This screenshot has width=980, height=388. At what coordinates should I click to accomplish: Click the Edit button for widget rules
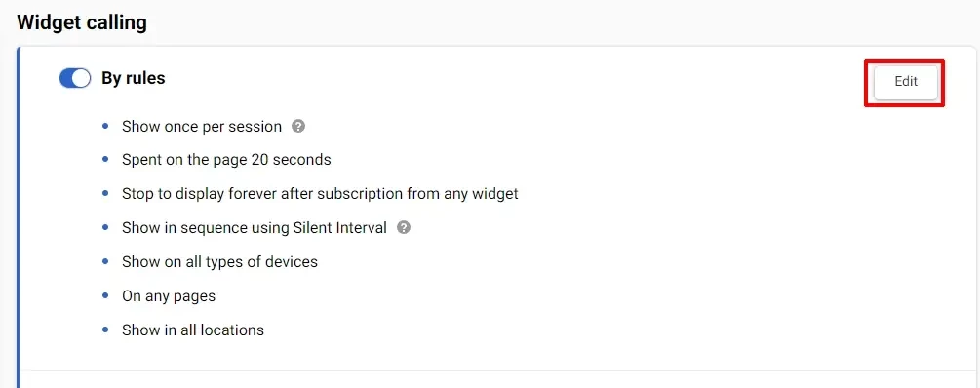(x=906, y=82)
